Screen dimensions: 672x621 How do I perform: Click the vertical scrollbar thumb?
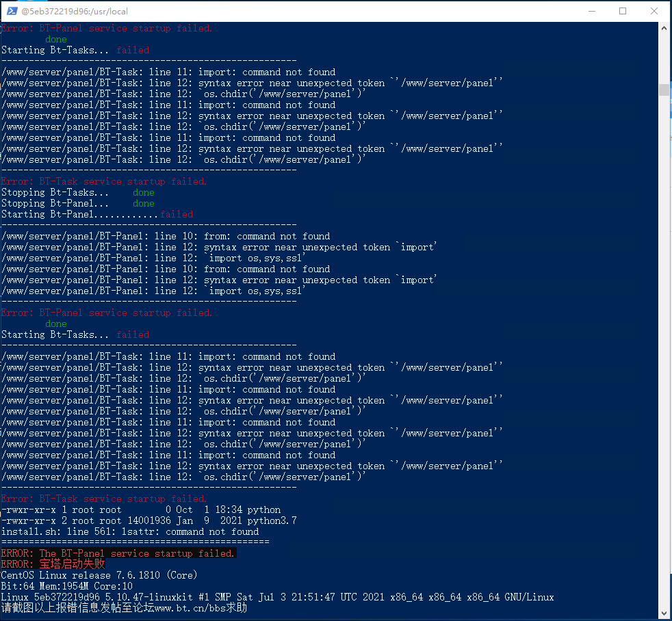click(x=664, y=90)
